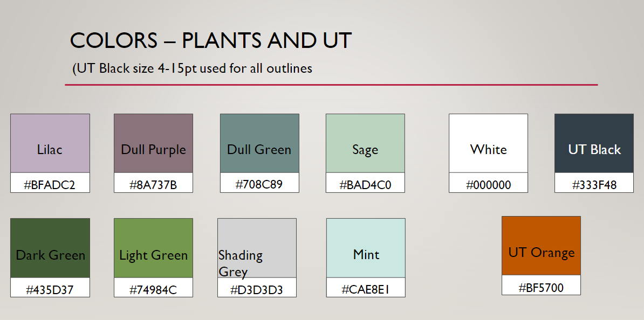
Task: Select the Dark Green color swatch
Action: pyautogui.click(x=50, y=248)
